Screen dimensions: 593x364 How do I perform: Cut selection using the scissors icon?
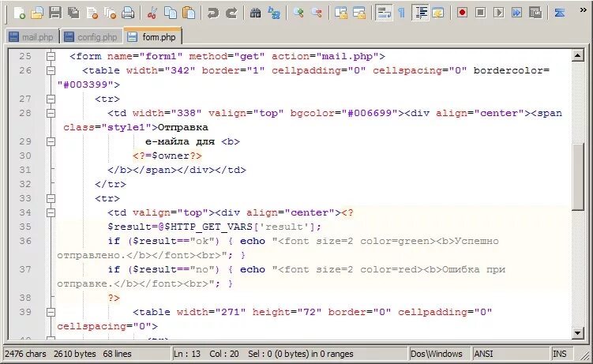(152, 13)
